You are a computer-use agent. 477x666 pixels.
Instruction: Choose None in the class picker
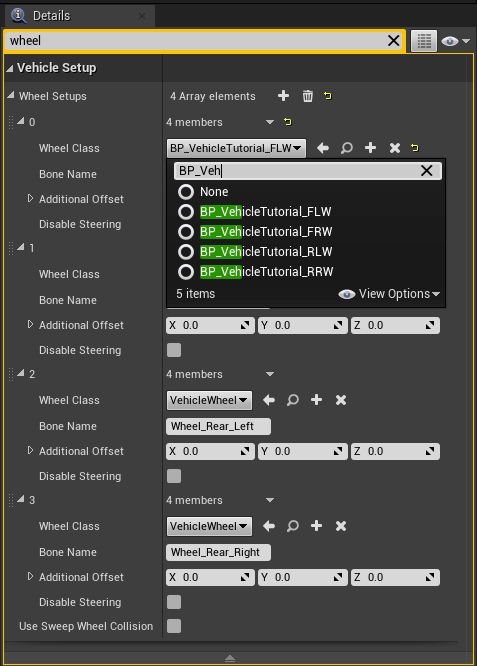pyautogui.click(x=186, y=192)
